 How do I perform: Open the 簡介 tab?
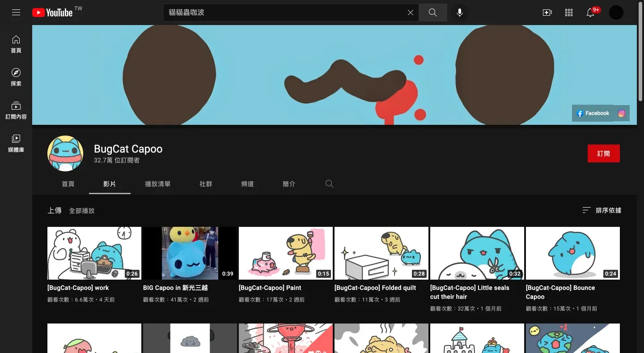pyautogui.click(x=289, y=184)
